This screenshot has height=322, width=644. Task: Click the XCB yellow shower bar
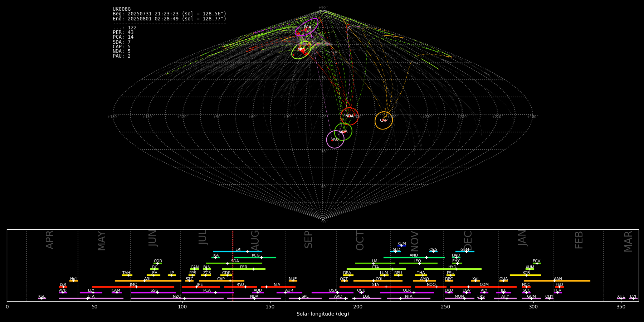pyautogui.click(x=525, y=275)
